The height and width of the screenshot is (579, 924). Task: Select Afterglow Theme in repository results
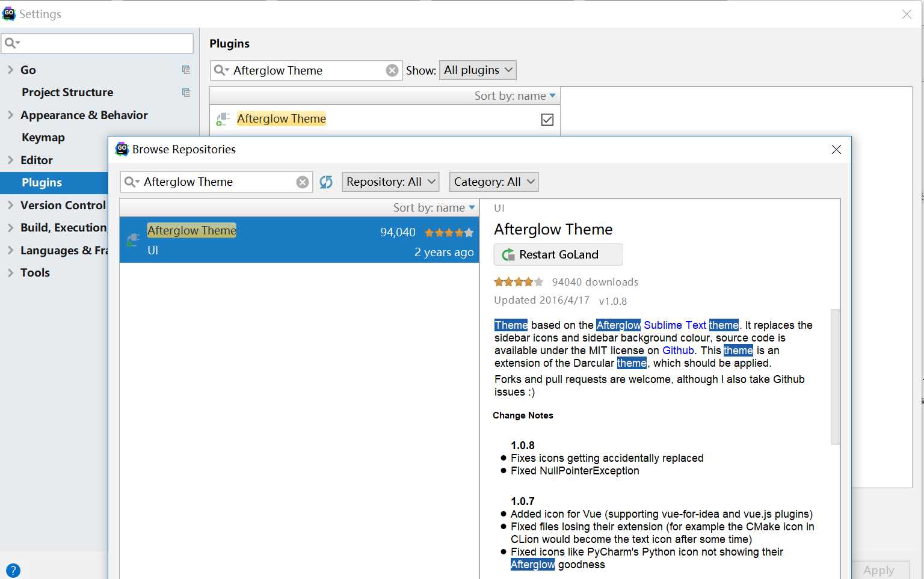pyautogui.click(x=299, y=240)
